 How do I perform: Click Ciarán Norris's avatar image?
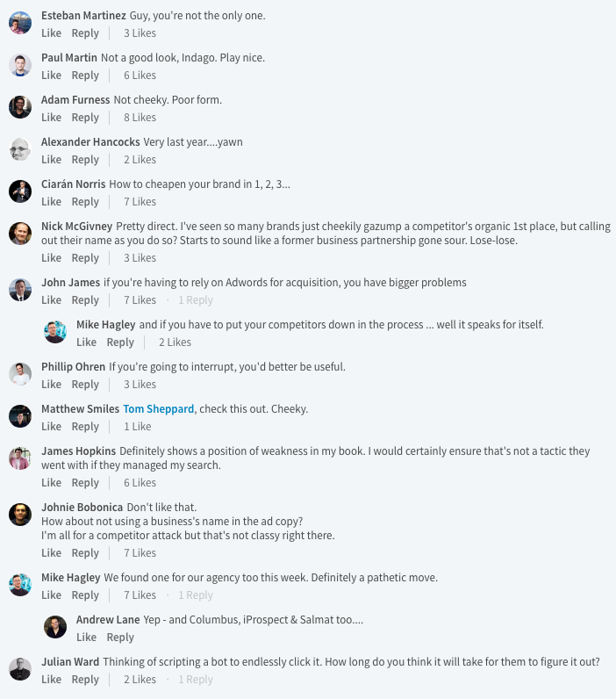coord(20,191)
